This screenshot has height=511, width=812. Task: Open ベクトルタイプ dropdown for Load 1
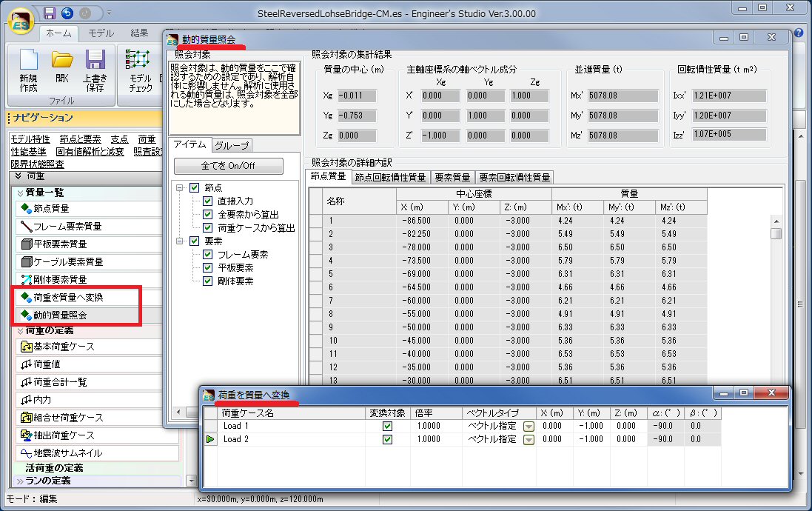pos(529,427)
